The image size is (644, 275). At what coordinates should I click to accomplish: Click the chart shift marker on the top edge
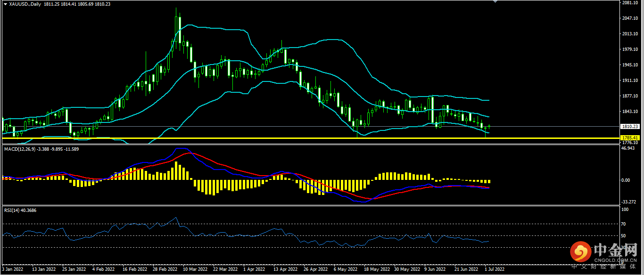[495, 2]
